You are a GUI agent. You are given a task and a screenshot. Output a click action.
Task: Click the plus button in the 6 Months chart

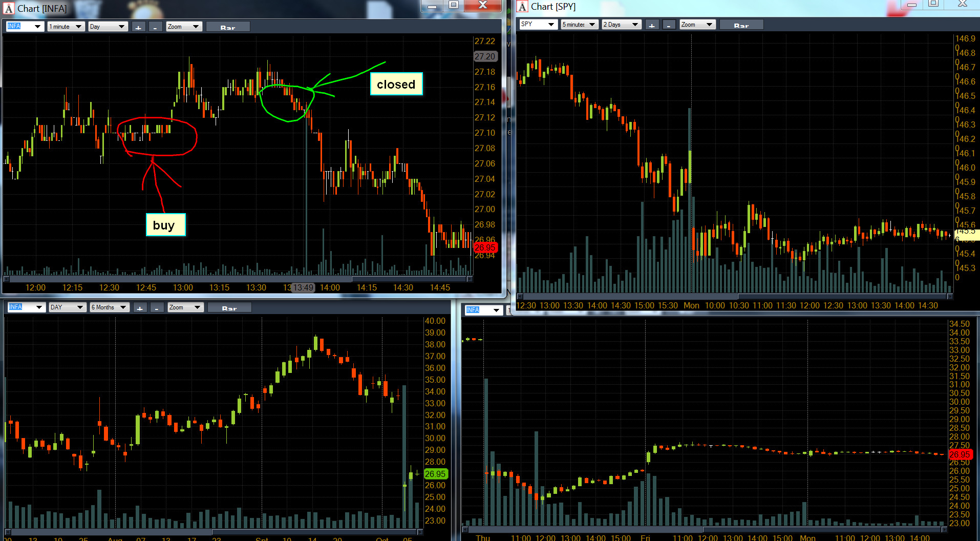tap(140, 307)
